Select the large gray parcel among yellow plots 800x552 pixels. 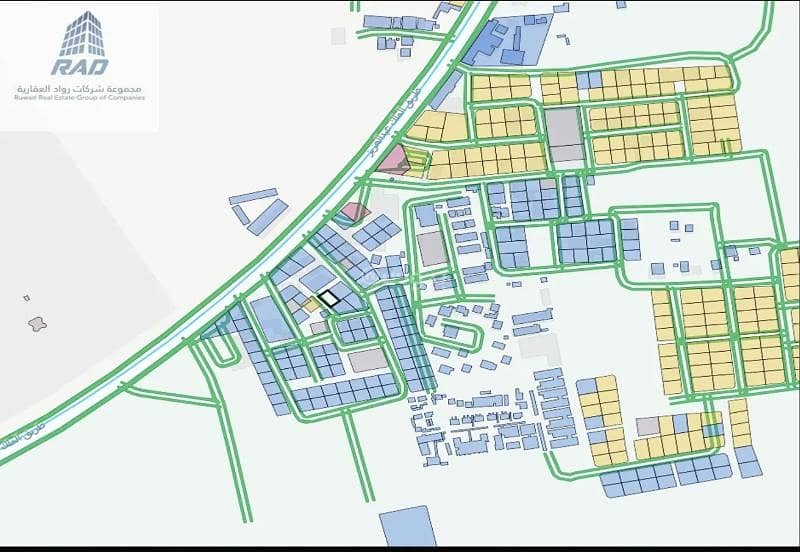[564, 135]
